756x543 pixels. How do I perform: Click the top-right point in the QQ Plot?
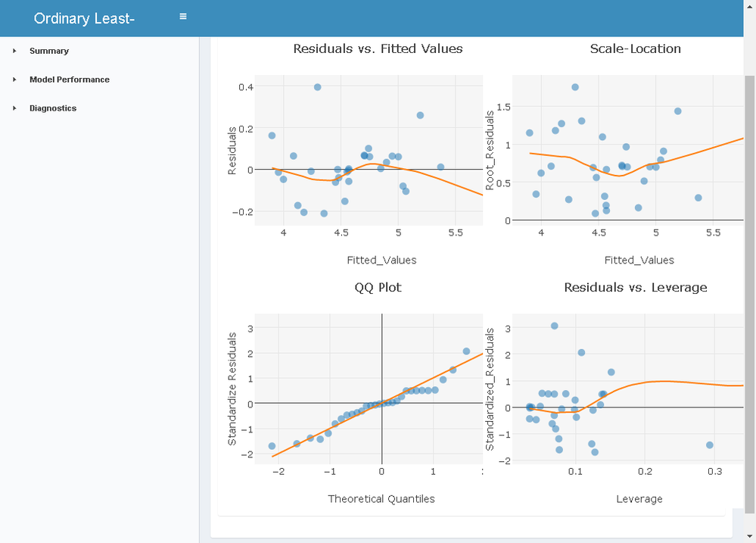[466, 351]
